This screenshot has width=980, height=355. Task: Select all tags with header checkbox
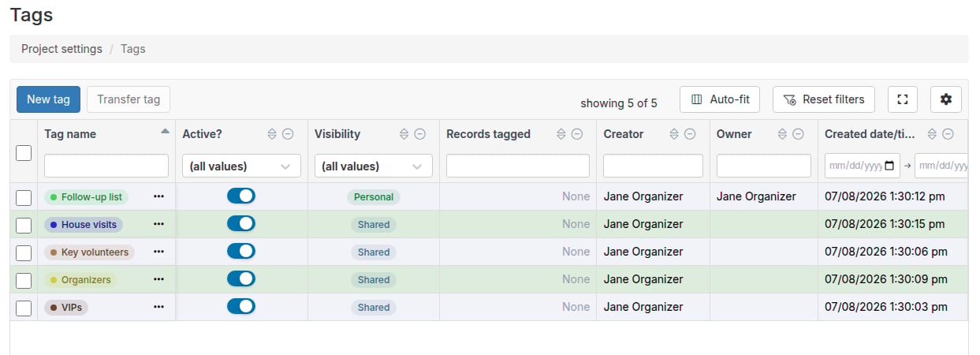[24, 153]
